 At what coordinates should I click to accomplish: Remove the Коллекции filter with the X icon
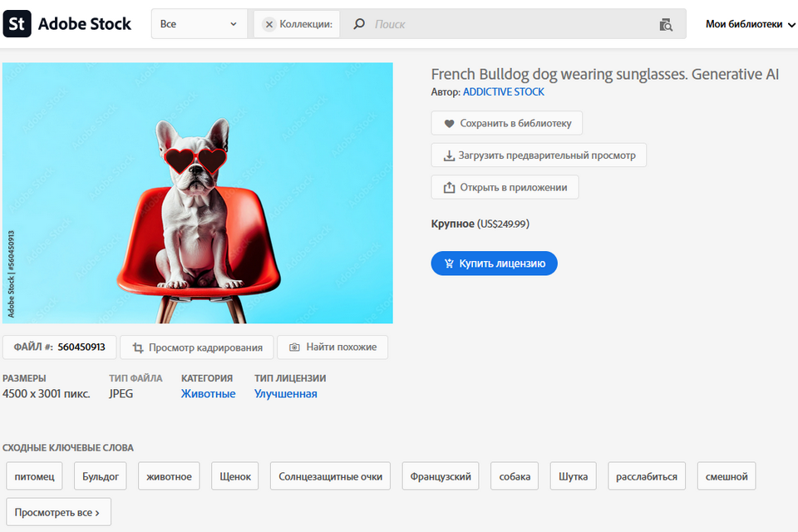[x=269, y=24]
